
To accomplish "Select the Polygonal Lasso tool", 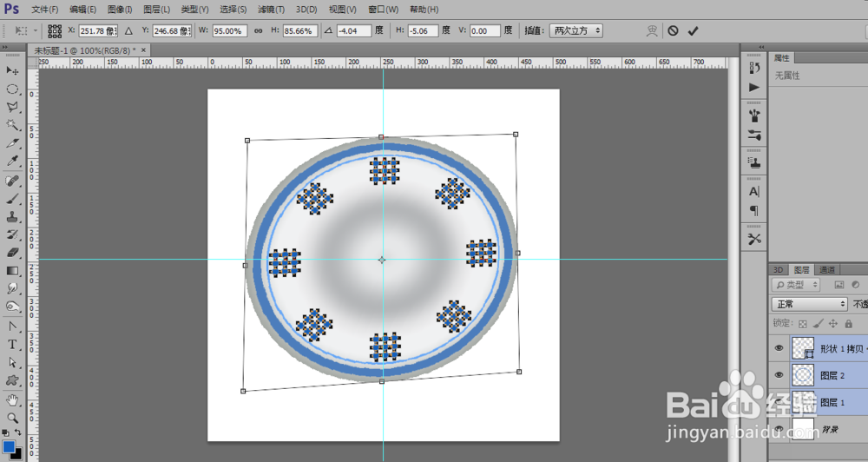I will 12,107.
